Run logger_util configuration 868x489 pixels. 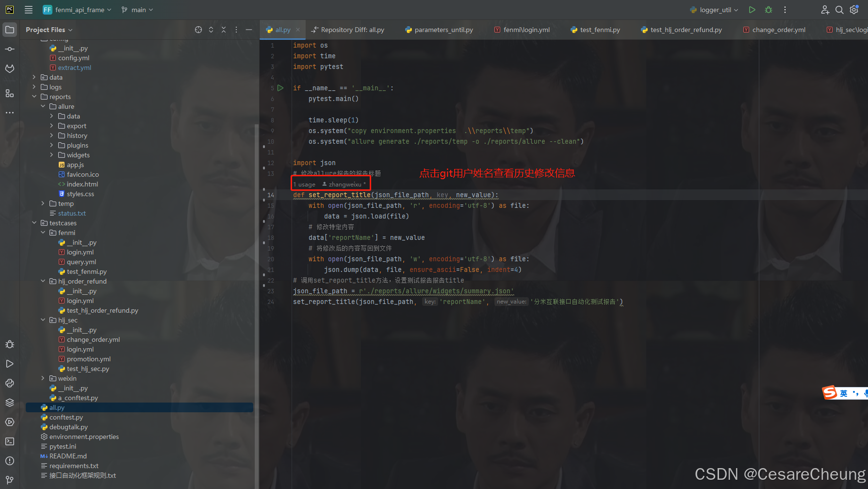(x=752, y=10)
